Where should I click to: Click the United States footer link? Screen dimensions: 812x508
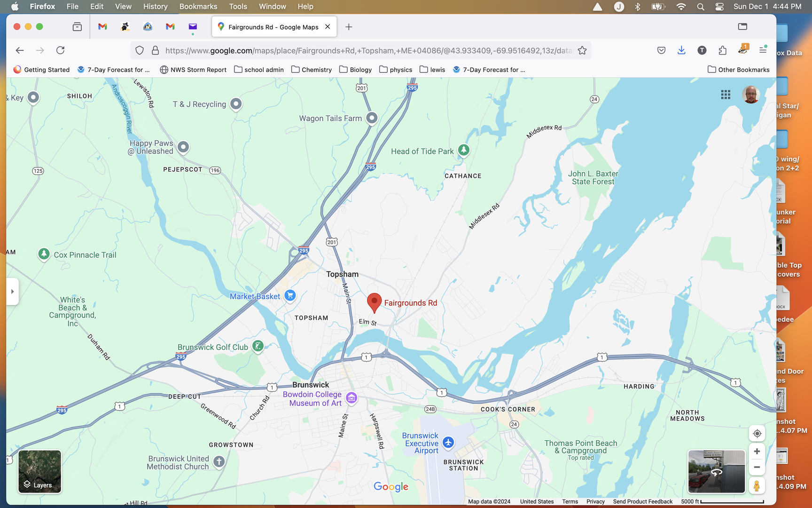click(537, 501)
